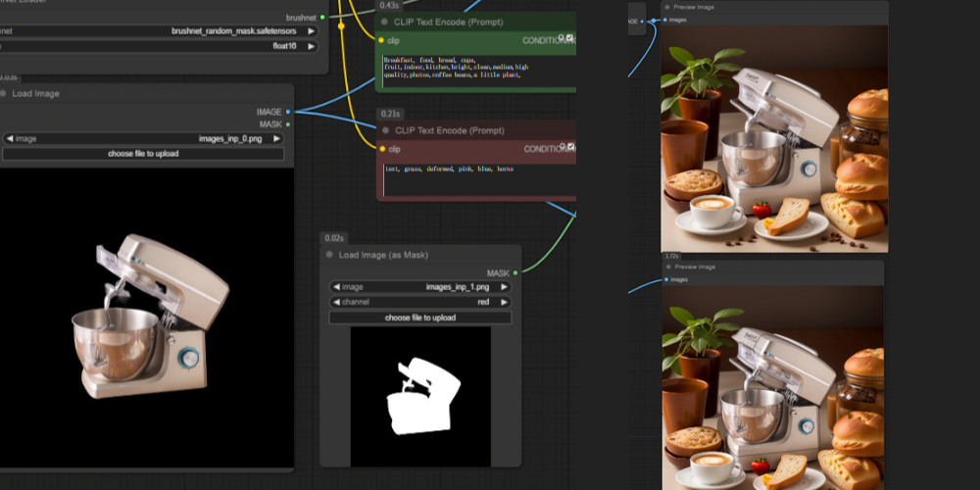
Task: Next channel arrow on the red channel row
Action: tap(504, 302)
